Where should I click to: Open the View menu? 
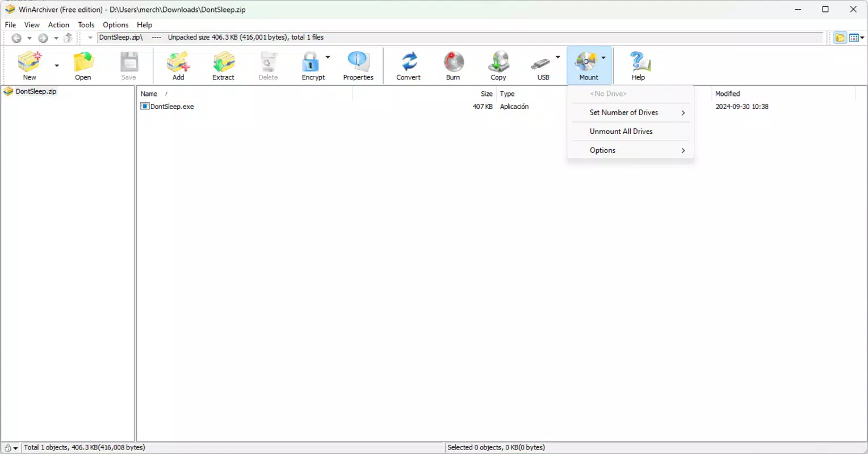click(x=32, y=25)
